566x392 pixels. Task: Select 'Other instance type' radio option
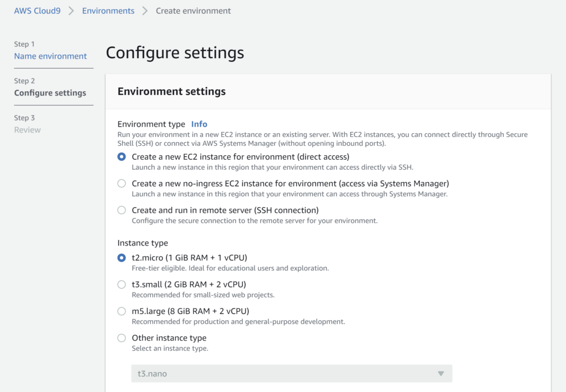[x=122, y=338]
